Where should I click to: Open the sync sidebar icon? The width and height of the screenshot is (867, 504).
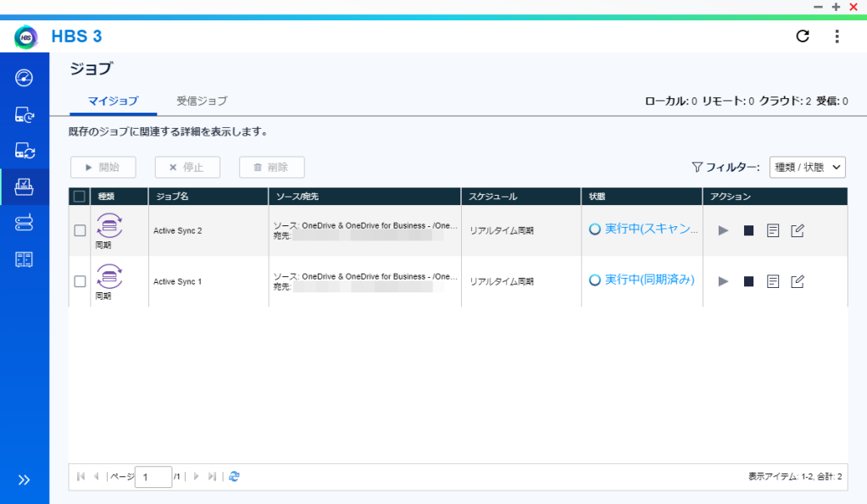point(25,150)
